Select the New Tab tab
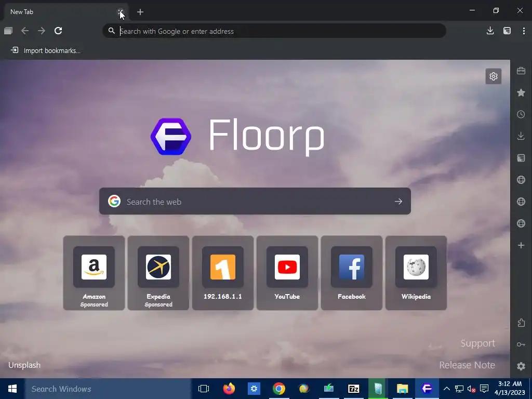Screen dimensions: 532x399 [65, 12]
